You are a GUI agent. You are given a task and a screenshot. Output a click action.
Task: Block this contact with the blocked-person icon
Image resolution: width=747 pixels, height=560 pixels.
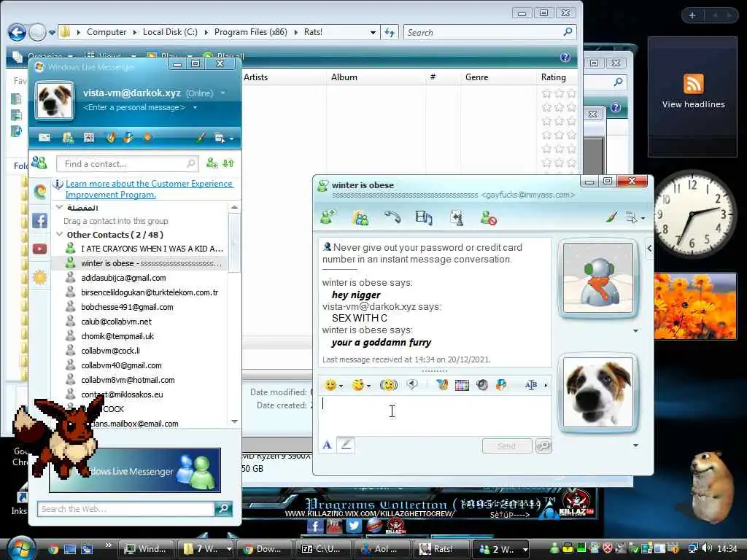coord(488,217)
